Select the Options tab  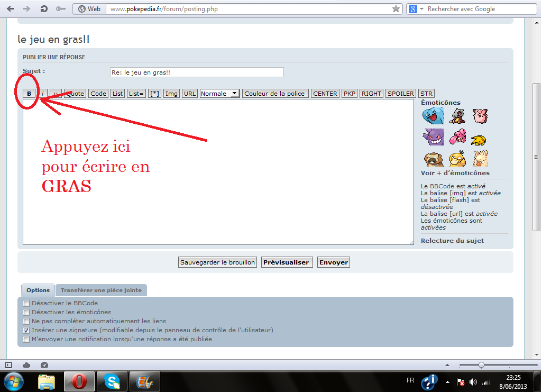(x=38, y=290)
